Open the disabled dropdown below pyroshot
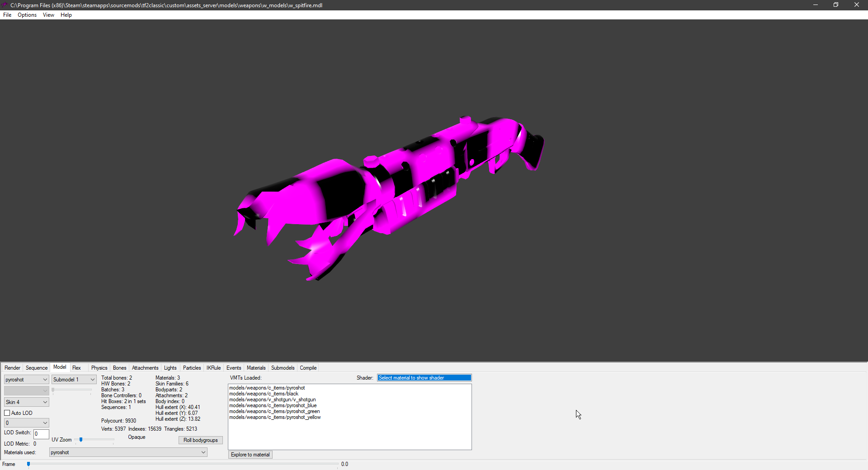Screen dimensions: 868x470 coord(26,390)
